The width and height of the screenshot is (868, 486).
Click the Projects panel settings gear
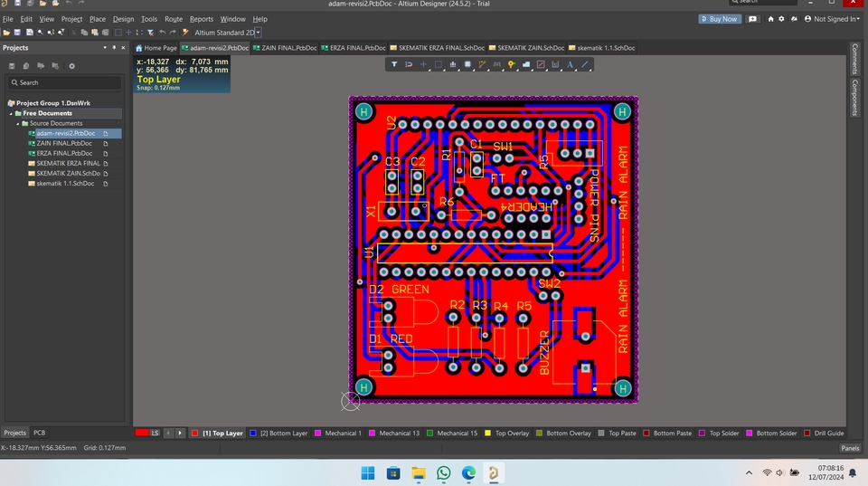pos(71,66)
